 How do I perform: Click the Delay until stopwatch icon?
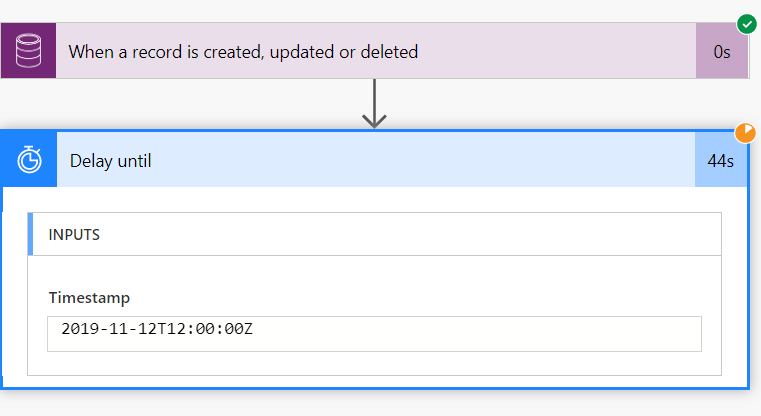tap(29, 160)
